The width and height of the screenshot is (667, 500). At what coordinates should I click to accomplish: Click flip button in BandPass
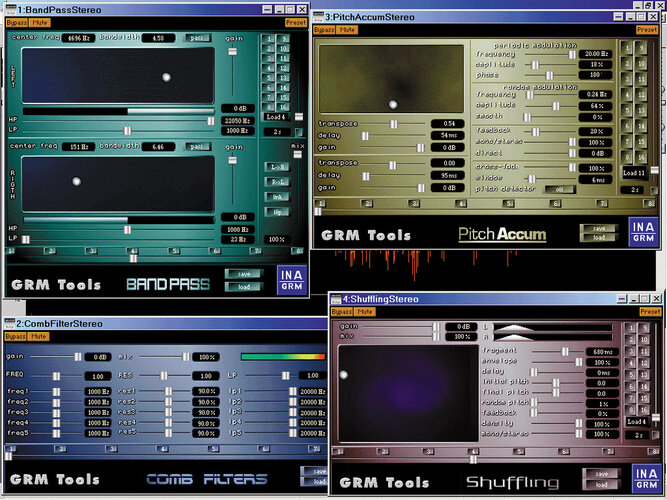pyautogui.click(x=277, y=211)
